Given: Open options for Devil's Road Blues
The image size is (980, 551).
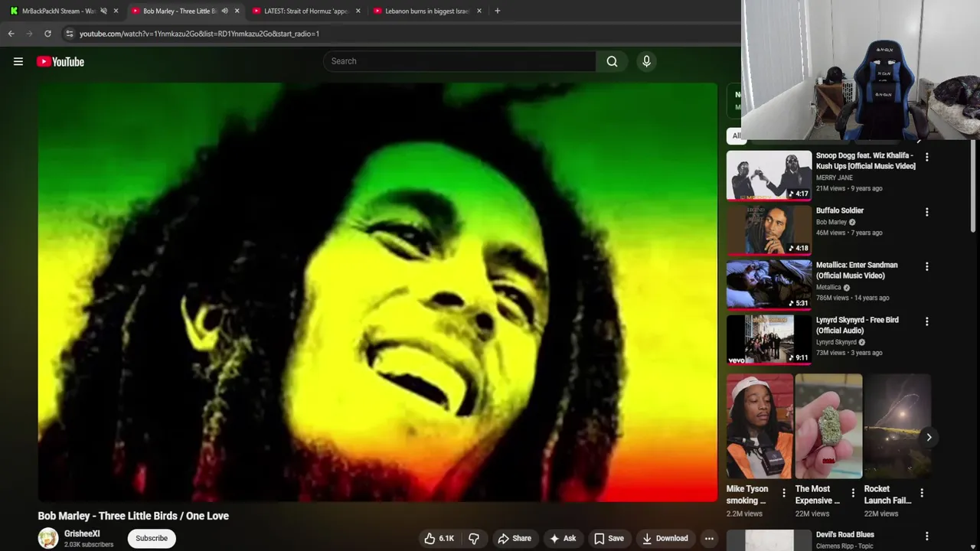Looking at the screenshot, I should pos(926,536).
